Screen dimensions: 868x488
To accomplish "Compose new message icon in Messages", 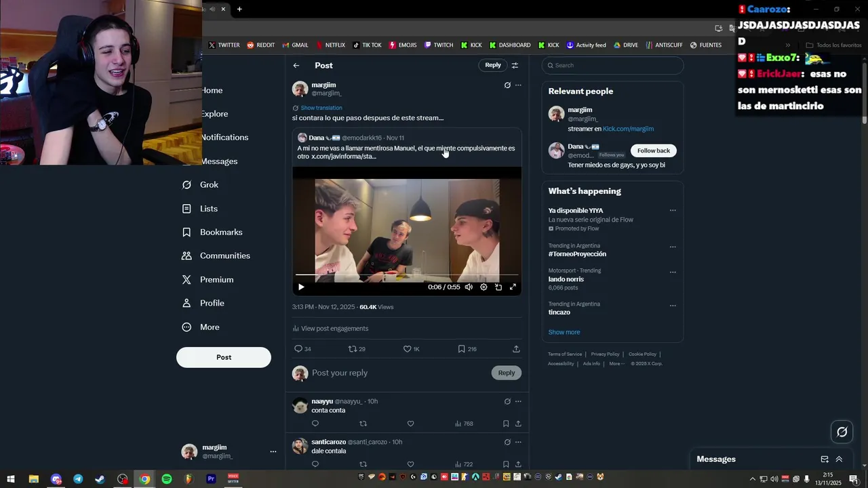I will pos(825,460).
